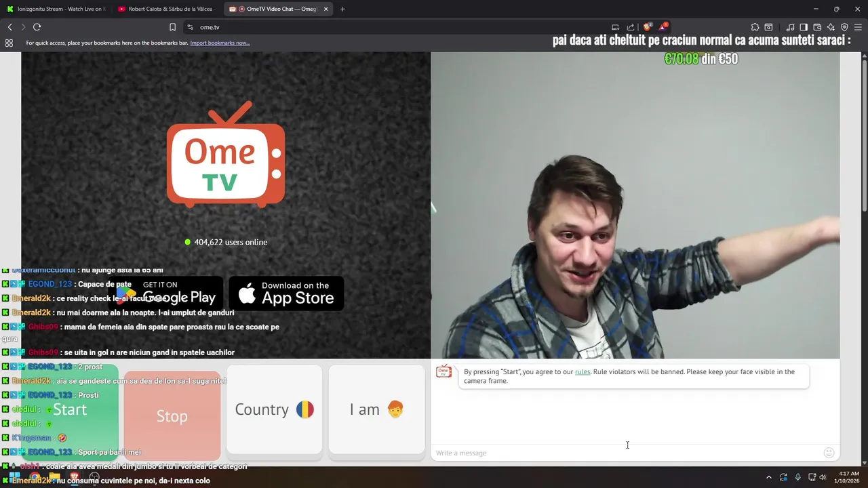Open the browser hamburger main menu
The width and height of the screenshot is (868, 488).
858,27
